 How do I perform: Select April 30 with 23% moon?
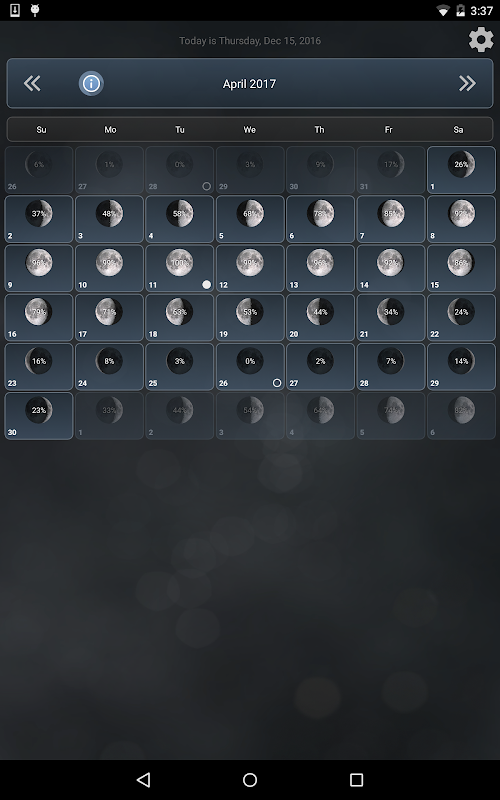39,415
